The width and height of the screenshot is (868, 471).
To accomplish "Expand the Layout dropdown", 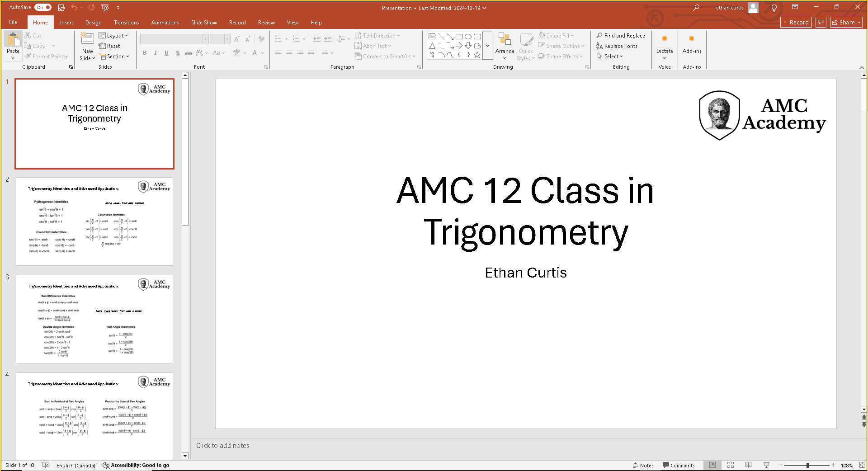I will tap(113, 36).
